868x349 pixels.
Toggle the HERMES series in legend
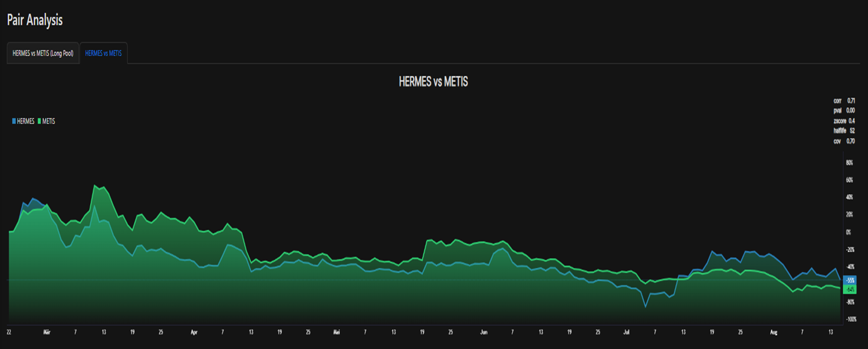click(26, 122)
